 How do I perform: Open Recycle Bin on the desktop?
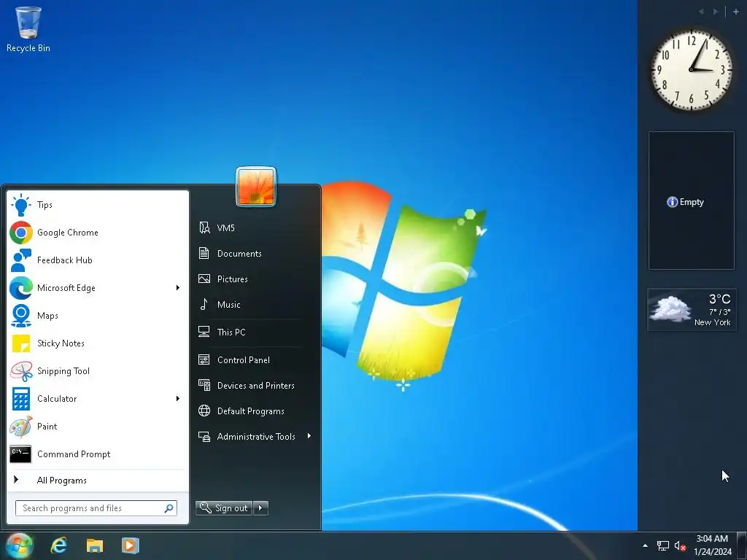tap(28, 28)
